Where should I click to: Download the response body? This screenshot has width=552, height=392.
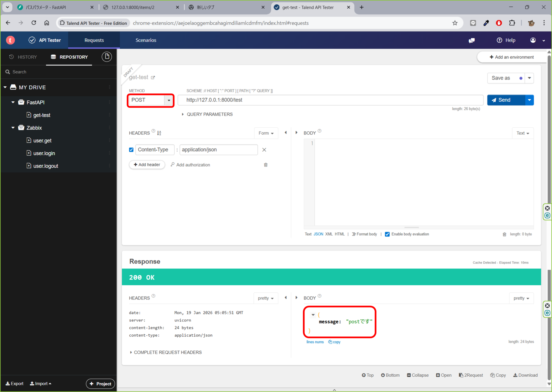coord(525,375)
